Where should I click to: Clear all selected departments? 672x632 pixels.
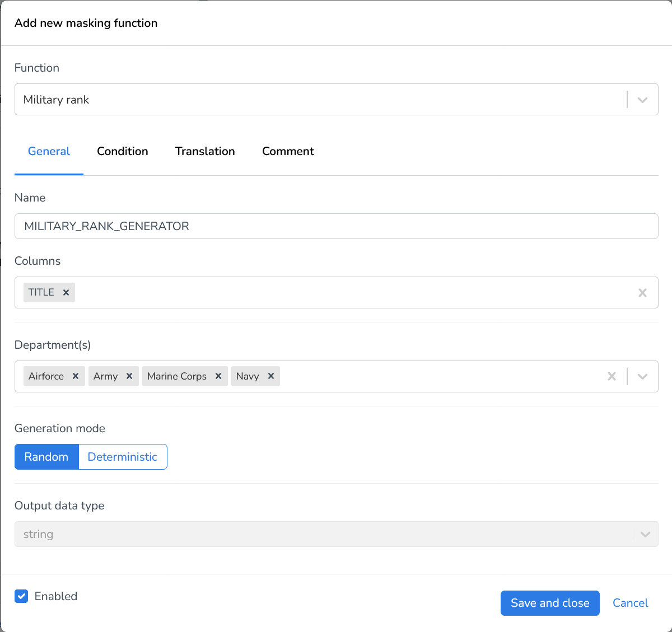click(x=612, y=377)
